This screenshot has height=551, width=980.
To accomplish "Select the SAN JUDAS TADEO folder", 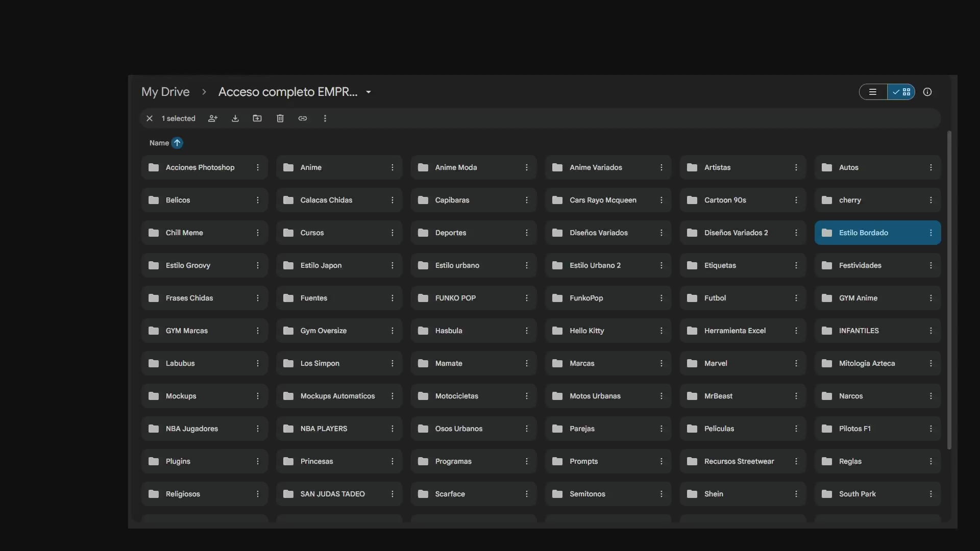I will (339, 494).
